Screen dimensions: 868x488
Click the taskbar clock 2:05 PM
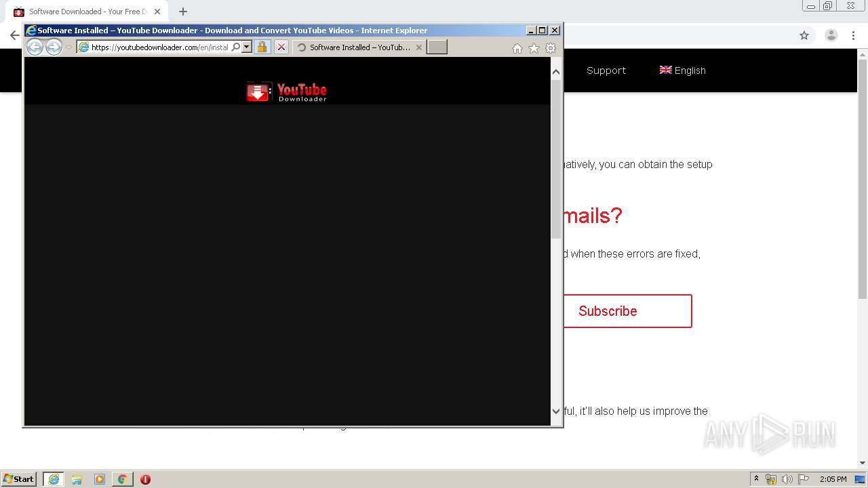pos(833,479)
